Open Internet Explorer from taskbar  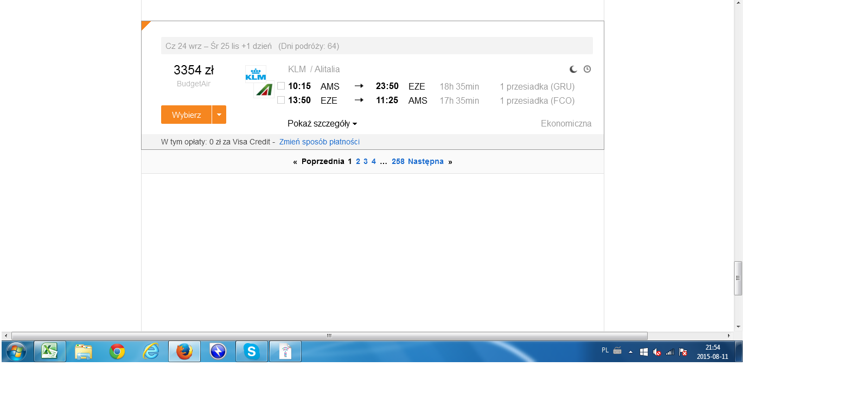(x=151, y=351)
